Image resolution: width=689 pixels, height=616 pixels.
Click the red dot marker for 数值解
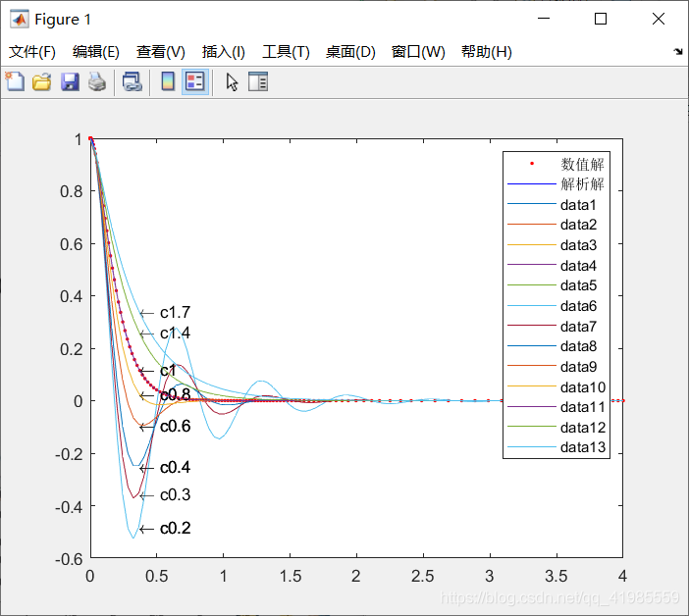(x=532, y=164)
